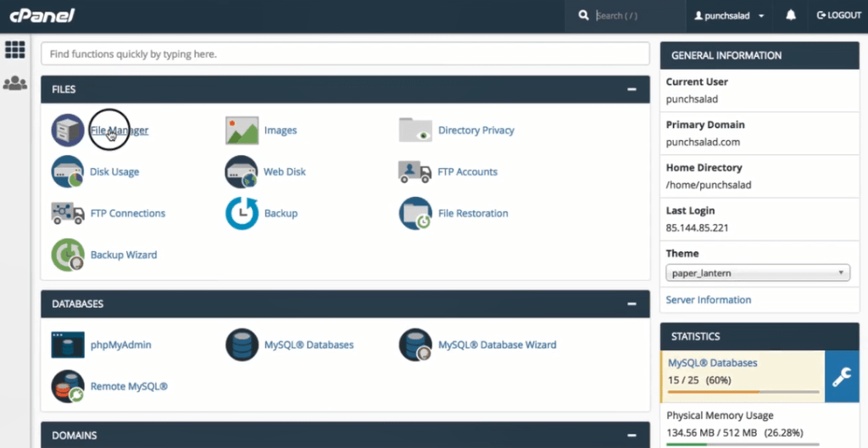Collapse the FILES section
Image resolution: width=868 pixels, height=448 pixels.
pos(632,89)
